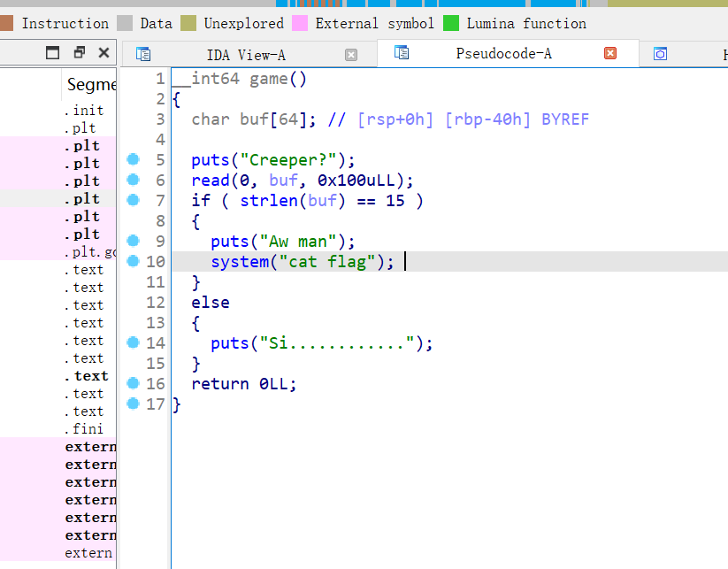728x569 pixels.
Task: Click the "cat flag" string literal
Action: 327,262
